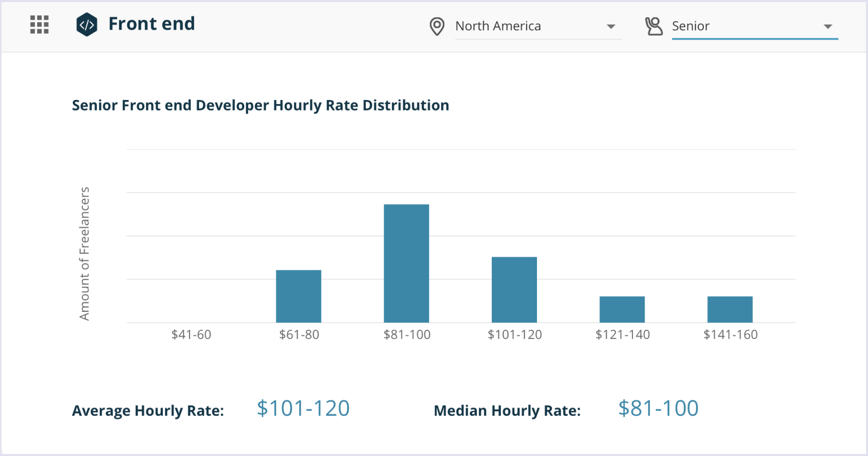Click the Front end code logo icon
The image size is (868, 456).
click(87, 24)
